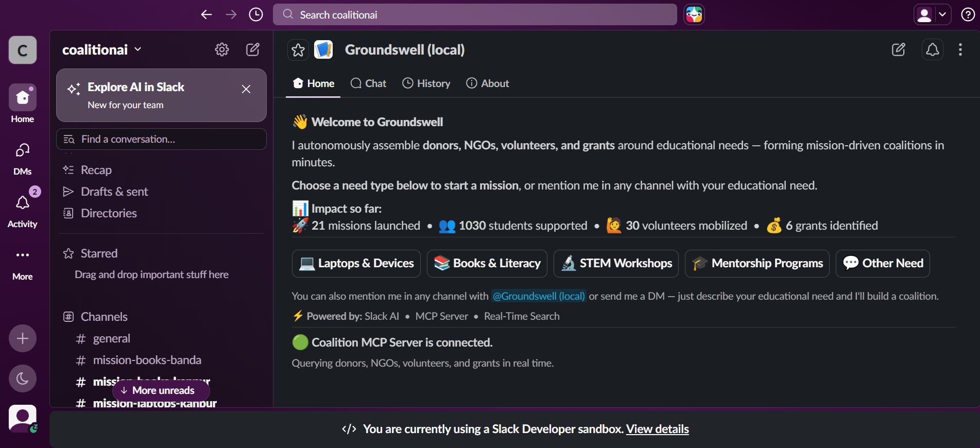Open notification bell for Groundswell
Screen dimensions: 980x448
[933, 49]
